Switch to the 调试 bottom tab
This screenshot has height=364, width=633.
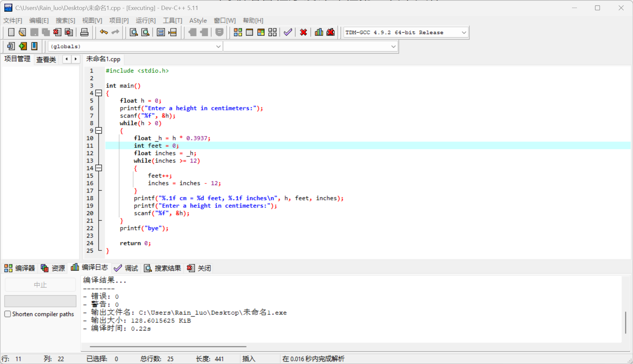[x=126, y=268]
